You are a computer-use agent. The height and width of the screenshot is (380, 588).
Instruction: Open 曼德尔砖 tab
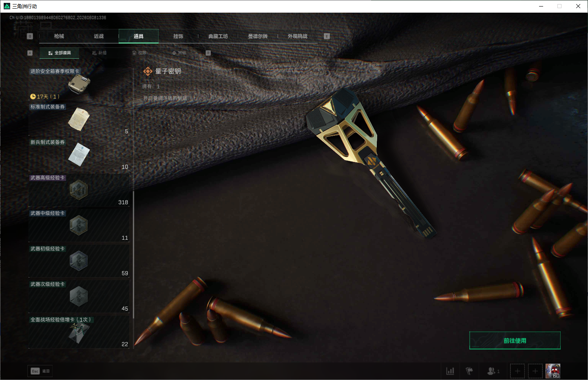point(258,36)
